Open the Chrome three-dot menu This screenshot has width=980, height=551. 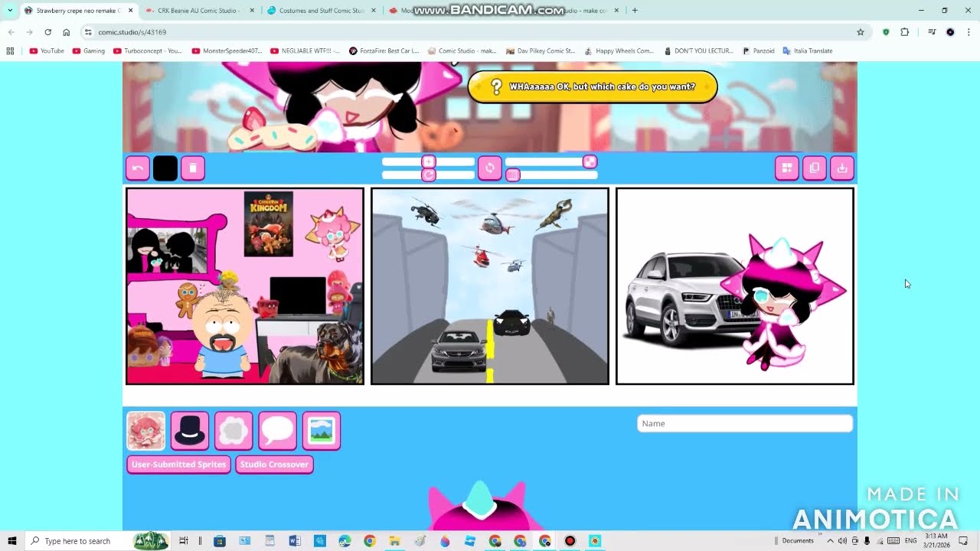click(969, 32)
